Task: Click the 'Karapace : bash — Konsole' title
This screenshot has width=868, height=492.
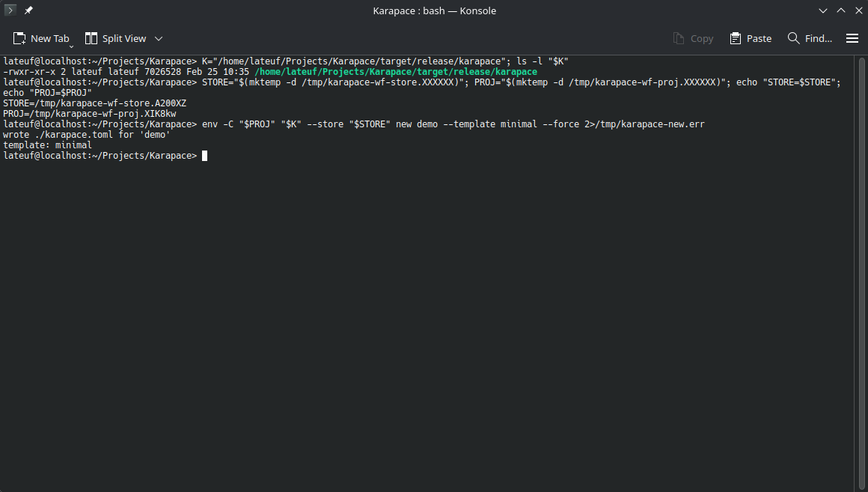Action: click(x=434, y=10)
